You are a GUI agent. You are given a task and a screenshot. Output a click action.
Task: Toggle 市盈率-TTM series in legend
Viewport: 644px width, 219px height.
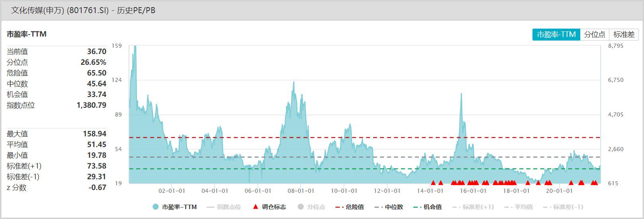pyautogui.click(x=175, y=207)
